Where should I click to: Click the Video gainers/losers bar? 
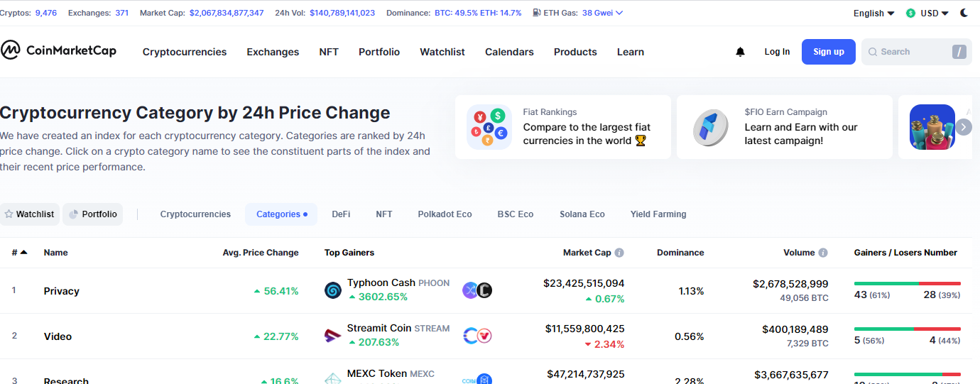coord(908,329)
